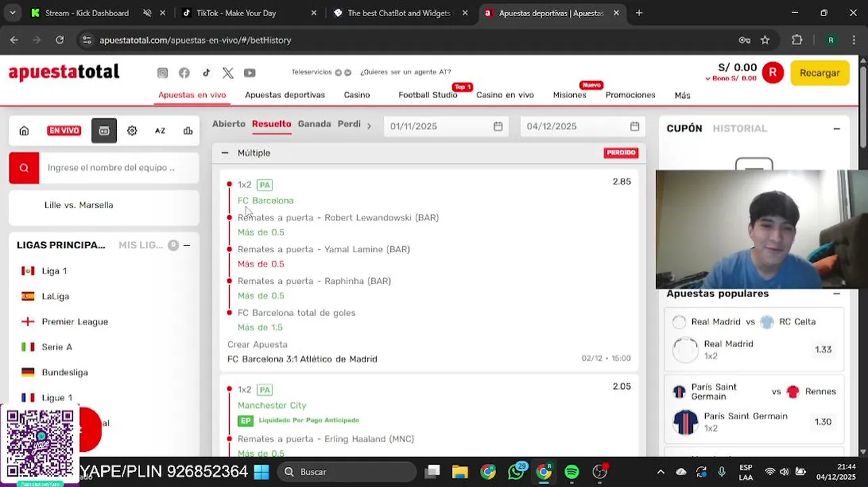Open the Promociones menu item
This screenshot has height=487, width=868.
tap(630, 95)
